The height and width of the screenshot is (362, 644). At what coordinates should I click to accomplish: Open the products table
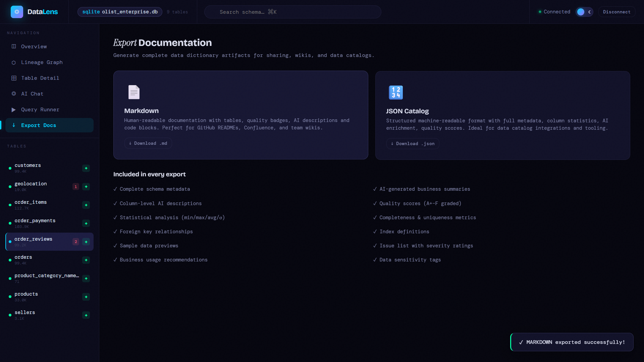coord(49,297)
